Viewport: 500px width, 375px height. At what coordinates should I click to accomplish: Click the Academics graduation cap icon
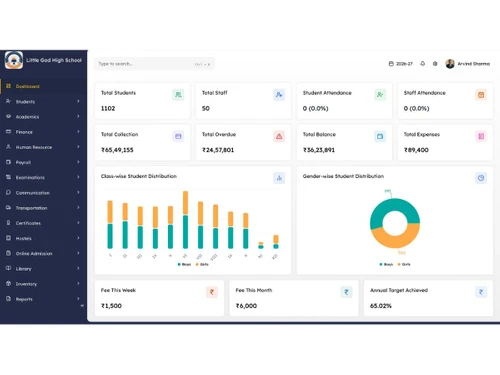(8, 116)
